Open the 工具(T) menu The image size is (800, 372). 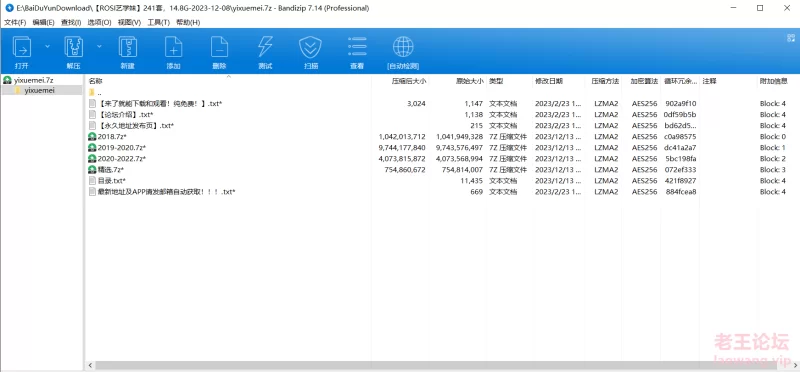tap(159, 22)
